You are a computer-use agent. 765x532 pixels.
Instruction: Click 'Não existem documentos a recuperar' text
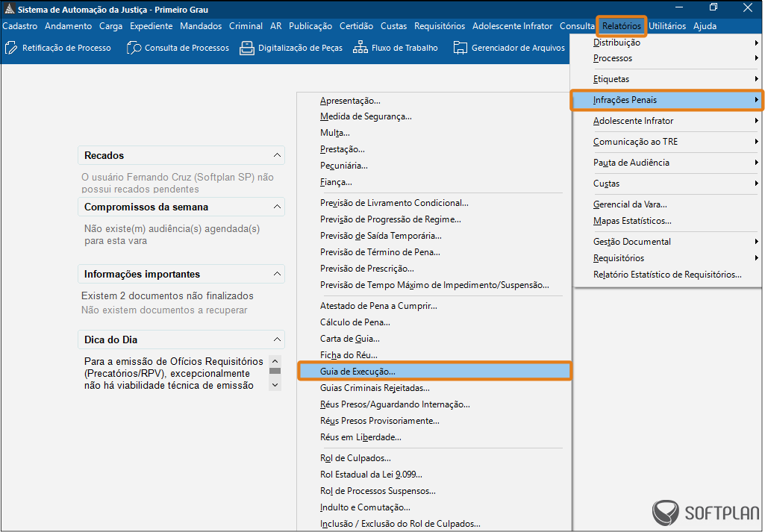164,310
